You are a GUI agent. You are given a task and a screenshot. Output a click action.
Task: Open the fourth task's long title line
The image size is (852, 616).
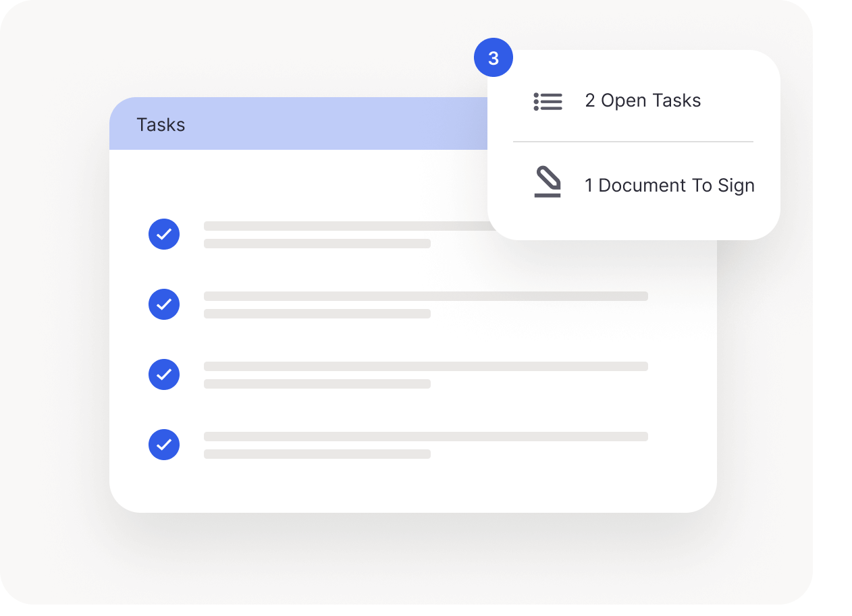tap(425, 437)
